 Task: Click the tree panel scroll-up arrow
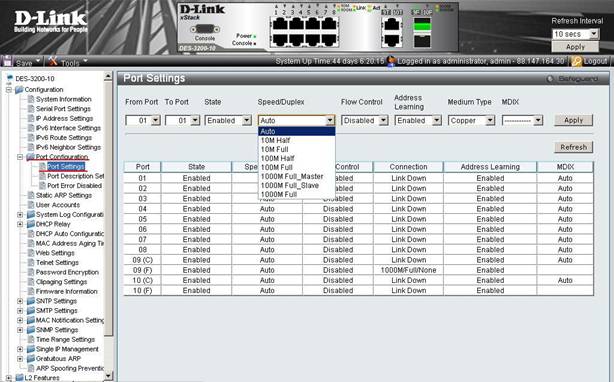(108, 77)
